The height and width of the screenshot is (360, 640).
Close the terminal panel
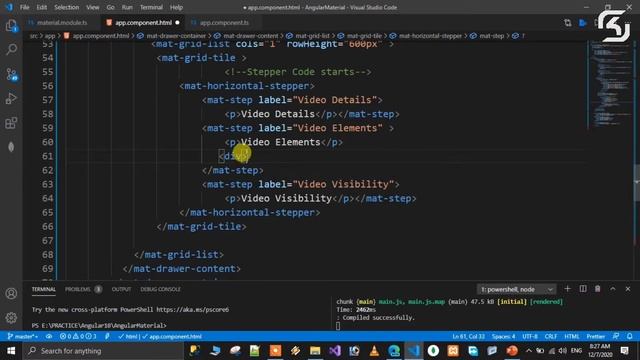pyautogui.click(x=628, y=289)
